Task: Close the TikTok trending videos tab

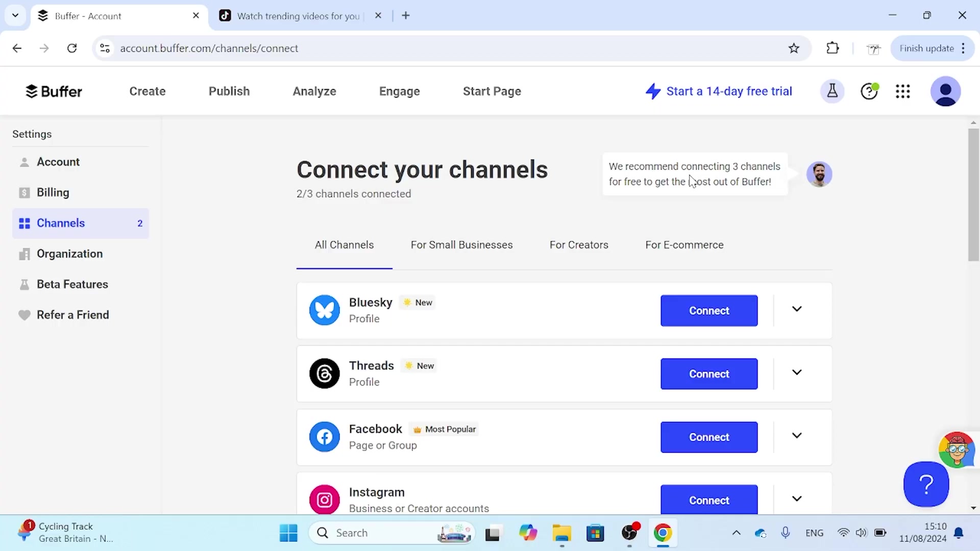Action: pos(378,15)
